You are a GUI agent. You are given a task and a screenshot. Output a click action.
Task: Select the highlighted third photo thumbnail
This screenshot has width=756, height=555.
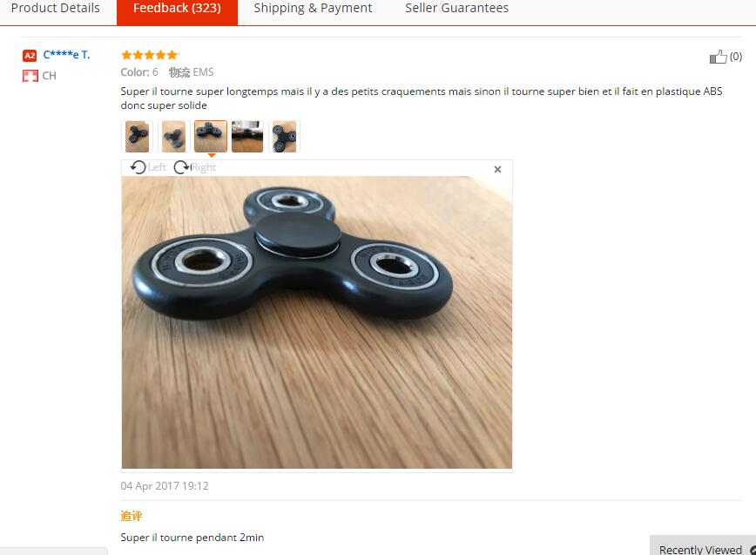point(211,137)
